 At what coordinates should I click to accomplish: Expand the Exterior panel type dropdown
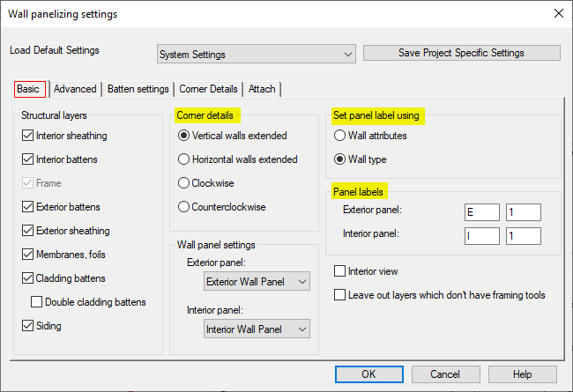coord(257,282)
